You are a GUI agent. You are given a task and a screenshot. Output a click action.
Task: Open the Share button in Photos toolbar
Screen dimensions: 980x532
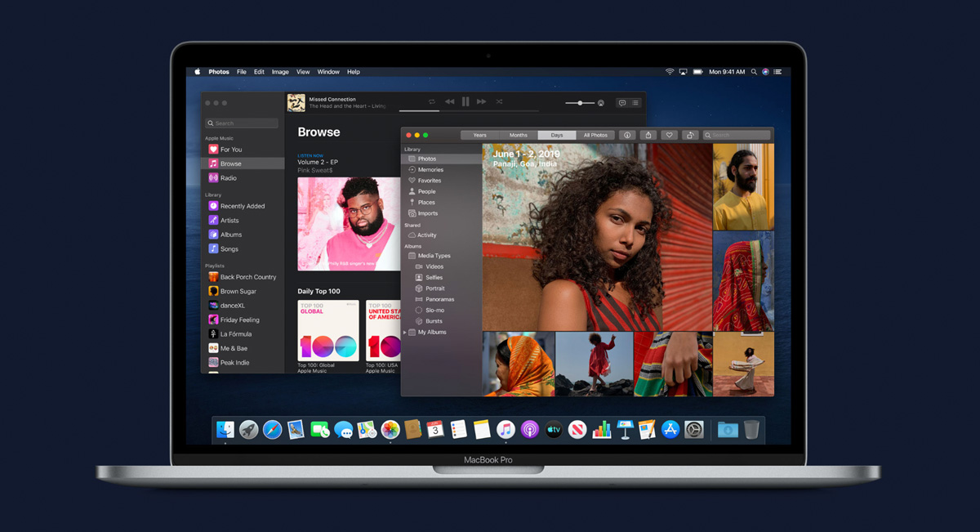tap(648, 135)
